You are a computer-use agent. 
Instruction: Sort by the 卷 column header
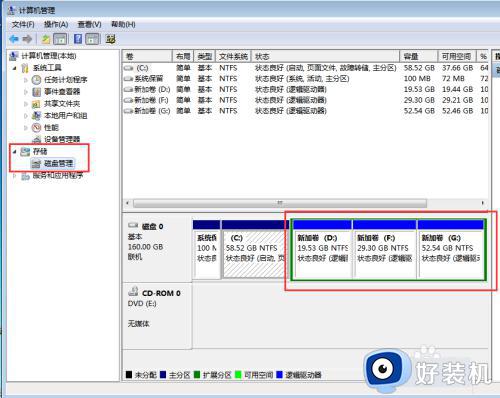pyautogui.click(x=148, y=56)
